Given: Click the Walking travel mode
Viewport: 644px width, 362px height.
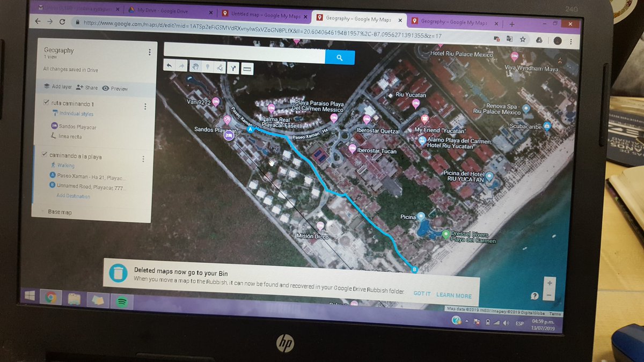Looking at the screenshot, I should (x=62, y=166).
